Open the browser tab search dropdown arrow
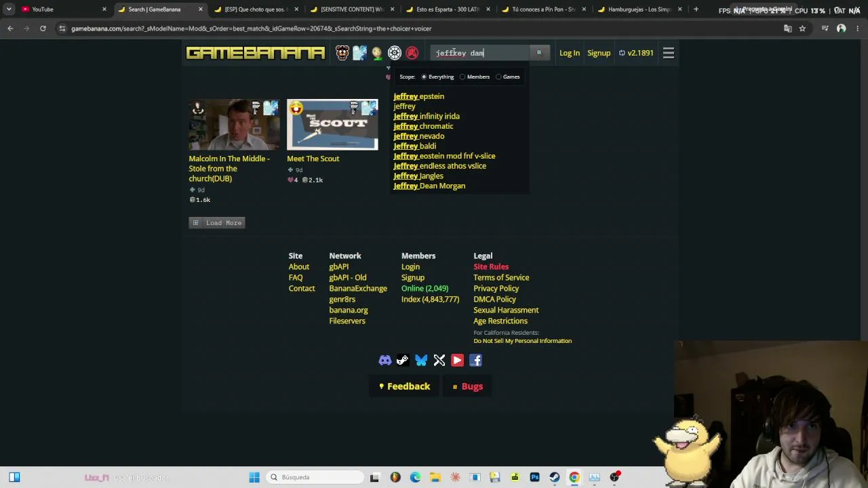This screenshot has height=488, width=868. point(9,9)
